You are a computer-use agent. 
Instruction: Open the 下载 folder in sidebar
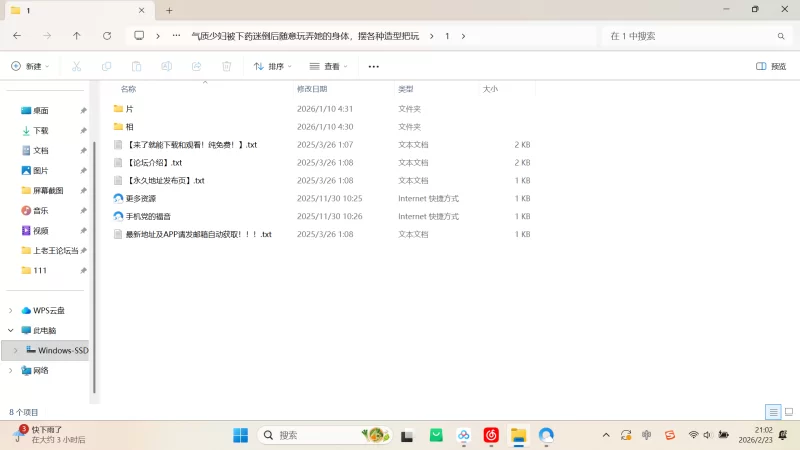click(41, 130)
